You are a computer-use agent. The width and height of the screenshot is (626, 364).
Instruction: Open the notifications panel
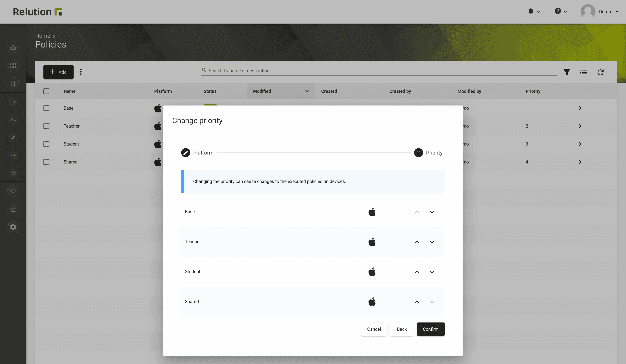click(531, 12)
